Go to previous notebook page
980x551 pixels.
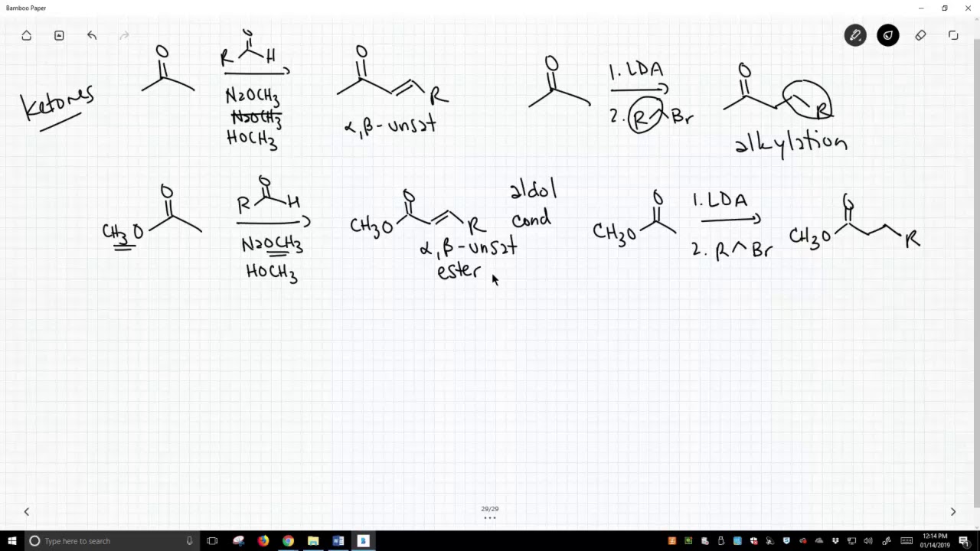pos(27,511)
